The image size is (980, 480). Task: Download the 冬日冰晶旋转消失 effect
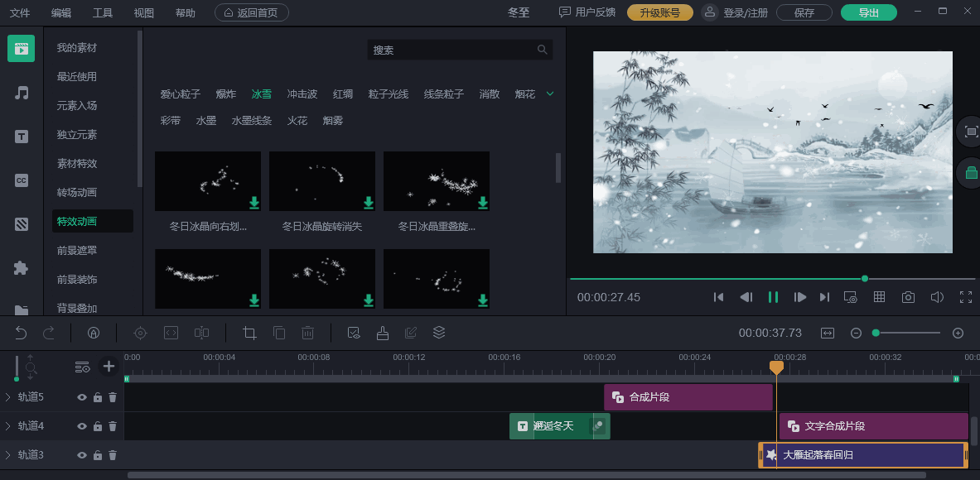tap(369, 203)
